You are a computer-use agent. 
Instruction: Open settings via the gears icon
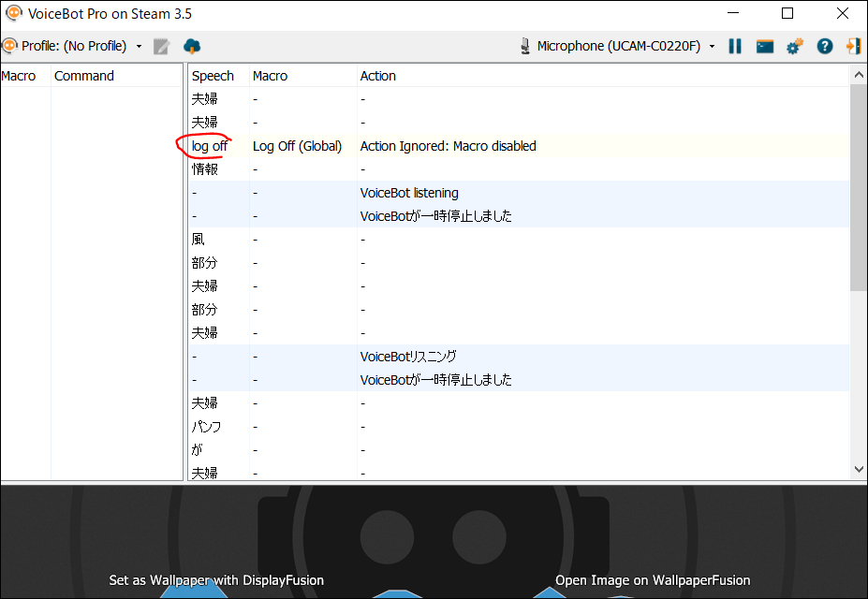(795, 47)
